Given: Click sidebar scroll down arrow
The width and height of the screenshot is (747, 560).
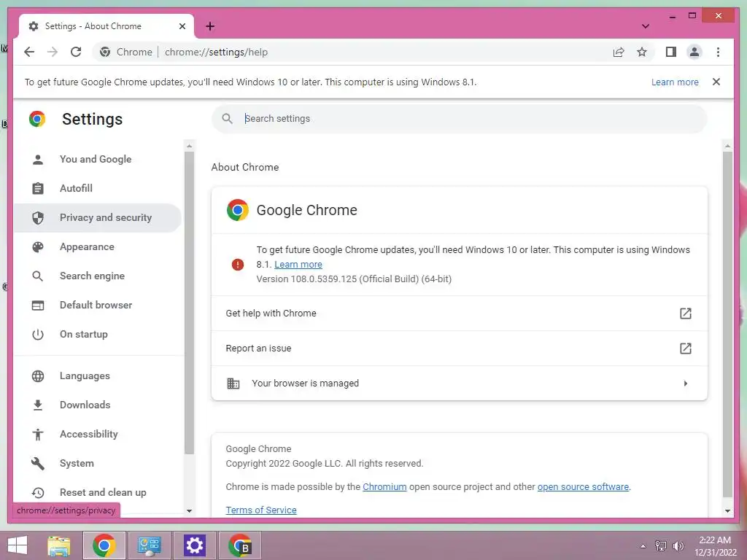Looking at the screenshot, I should pos(189,511).
